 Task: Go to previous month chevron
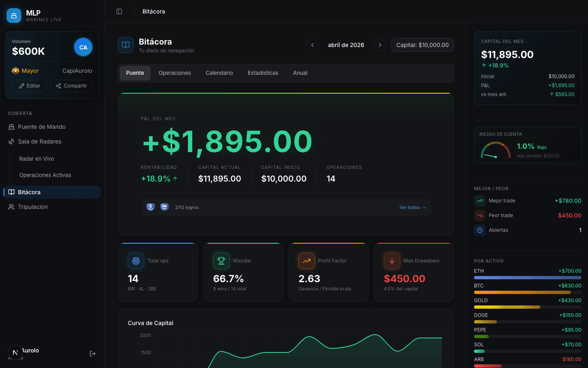pos(312,45)
